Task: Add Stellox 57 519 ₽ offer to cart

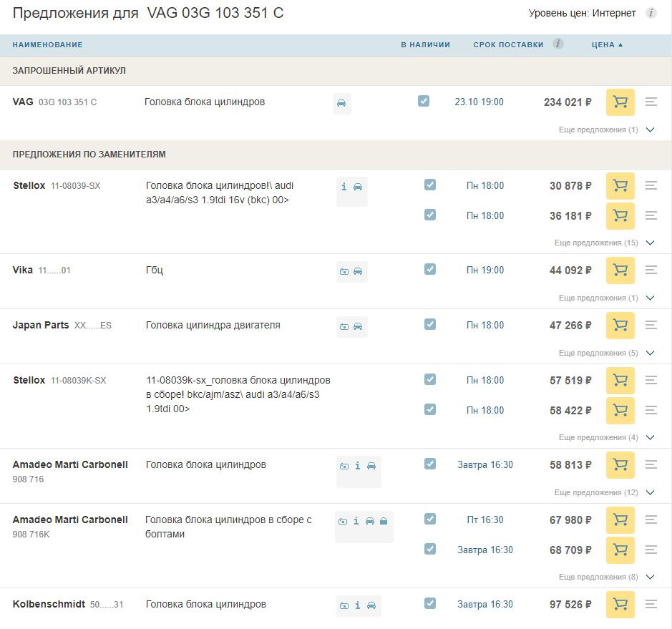Action: click(620, 380)
